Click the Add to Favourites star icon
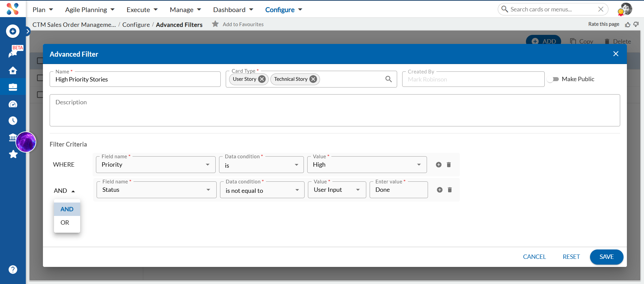This screenshot has width=644, height=284. (x=215, y=24)
